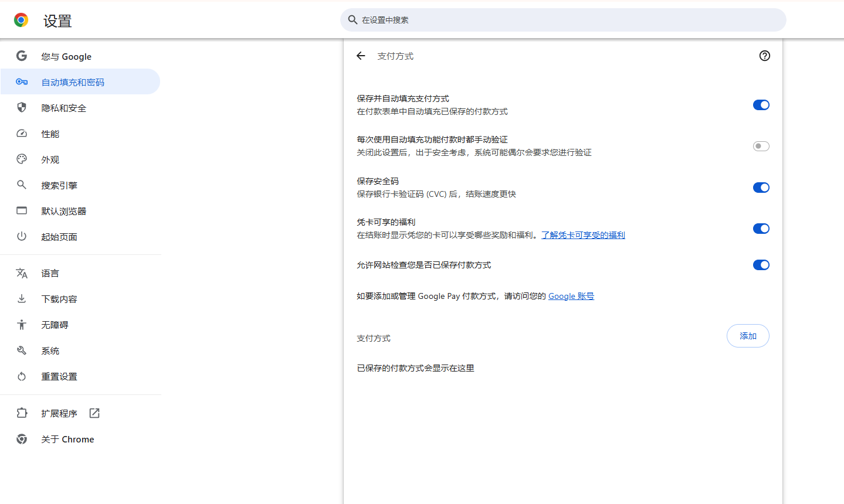This screenshot has width=844, height=504.
Task: Focus the 在设置中搜索 search field
Action: pyautogui.click(x=563, y=20)
